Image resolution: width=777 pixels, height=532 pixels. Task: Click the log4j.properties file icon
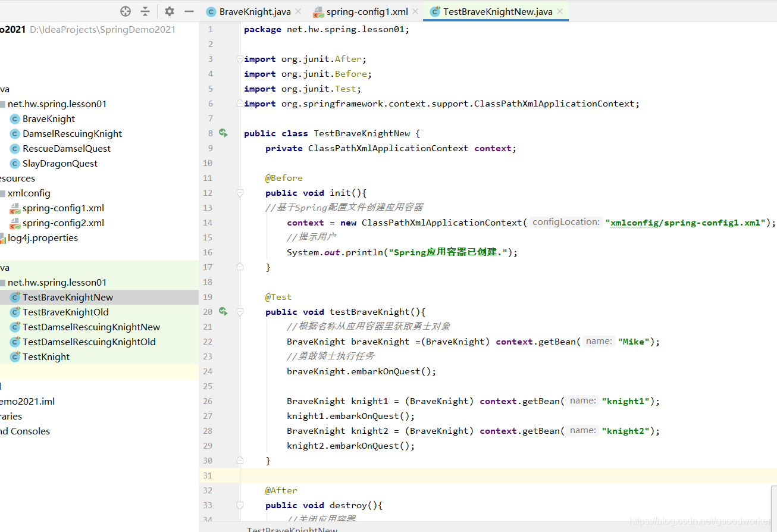click(x=2, y=238)
